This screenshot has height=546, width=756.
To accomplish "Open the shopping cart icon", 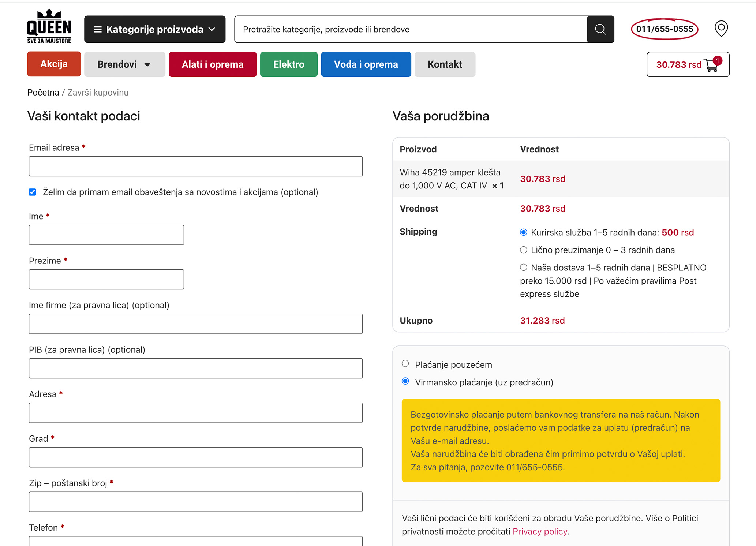I will [x=712, y=65].
